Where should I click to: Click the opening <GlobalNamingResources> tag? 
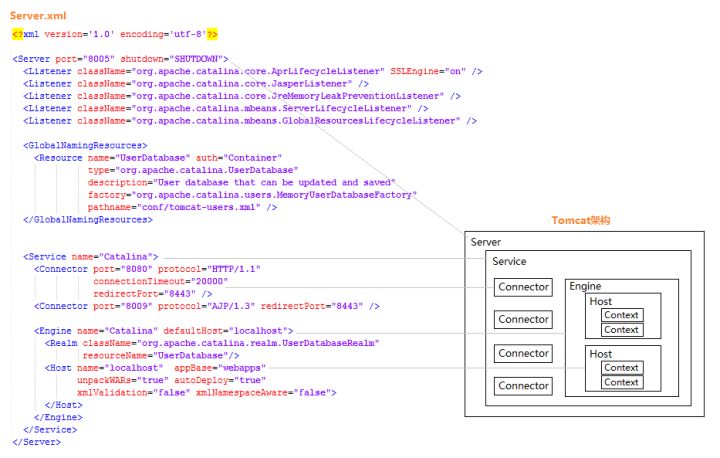coord(85,146)
